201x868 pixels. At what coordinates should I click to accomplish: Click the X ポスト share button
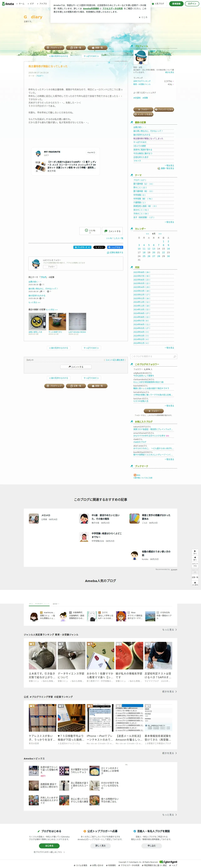click(99, 247)
